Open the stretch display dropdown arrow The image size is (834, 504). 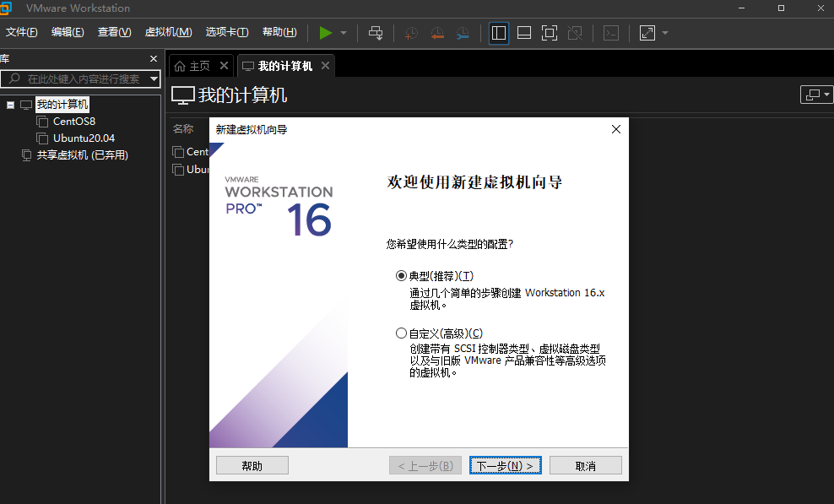665,33
